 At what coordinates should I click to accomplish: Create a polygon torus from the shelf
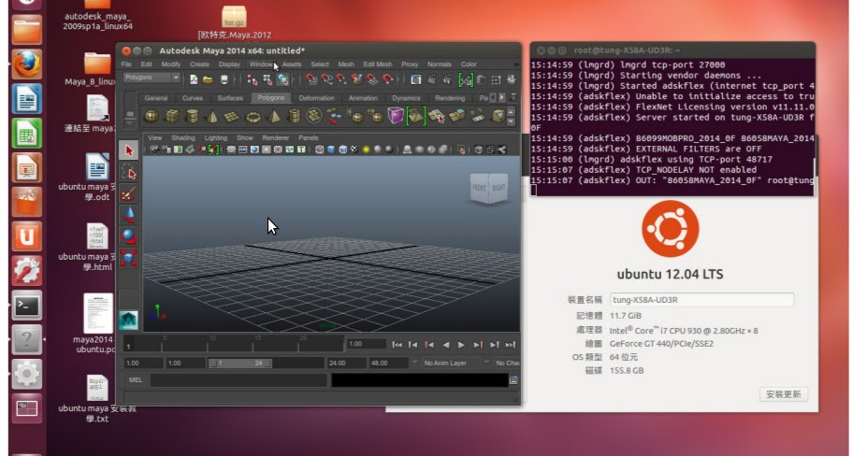click(x=253, y=116)
